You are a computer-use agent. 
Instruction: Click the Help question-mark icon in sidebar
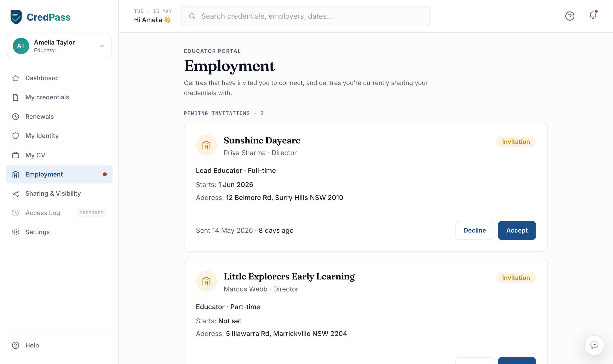click(x=16, y=345)
